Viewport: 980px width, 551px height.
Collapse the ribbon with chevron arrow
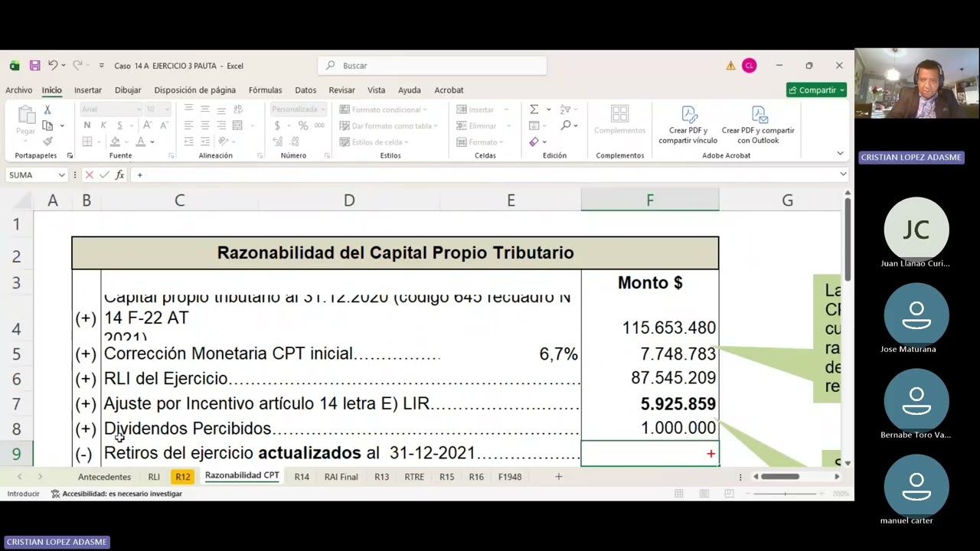click(x=840, y=154)
